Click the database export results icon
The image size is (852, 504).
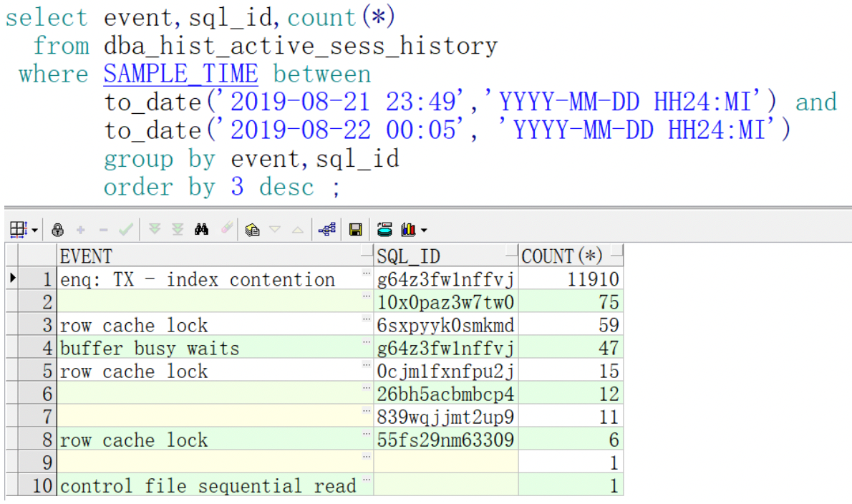tap(385, 230)
